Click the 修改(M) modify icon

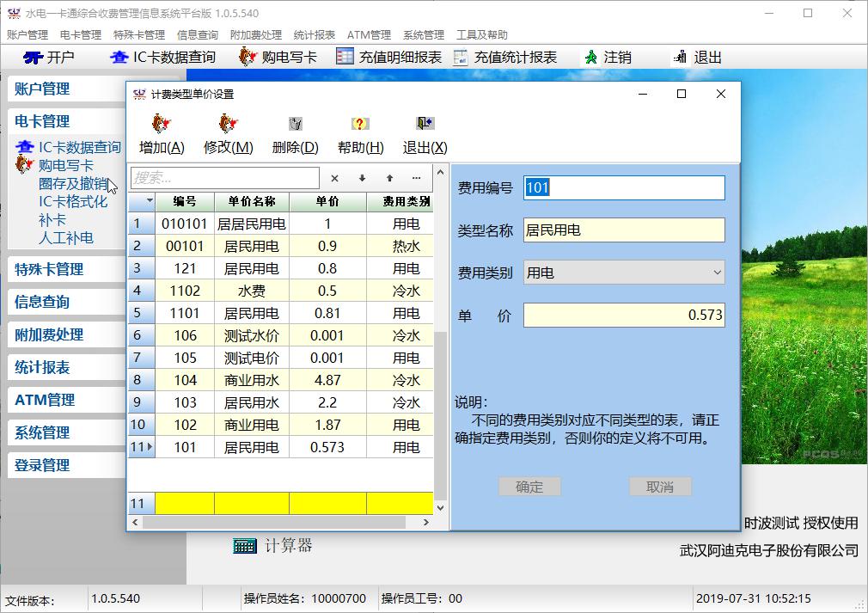[x=228, y=124]
